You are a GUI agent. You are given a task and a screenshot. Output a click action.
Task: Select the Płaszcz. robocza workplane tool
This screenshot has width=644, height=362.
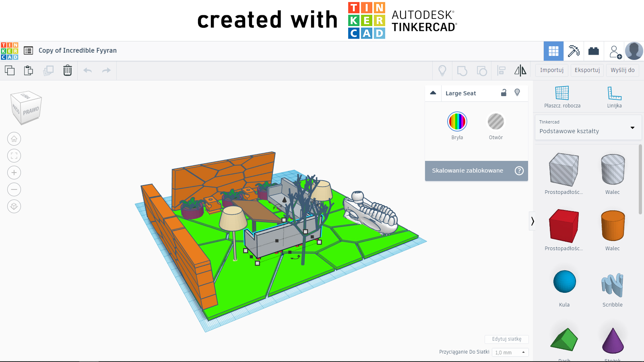pos(562,97)
